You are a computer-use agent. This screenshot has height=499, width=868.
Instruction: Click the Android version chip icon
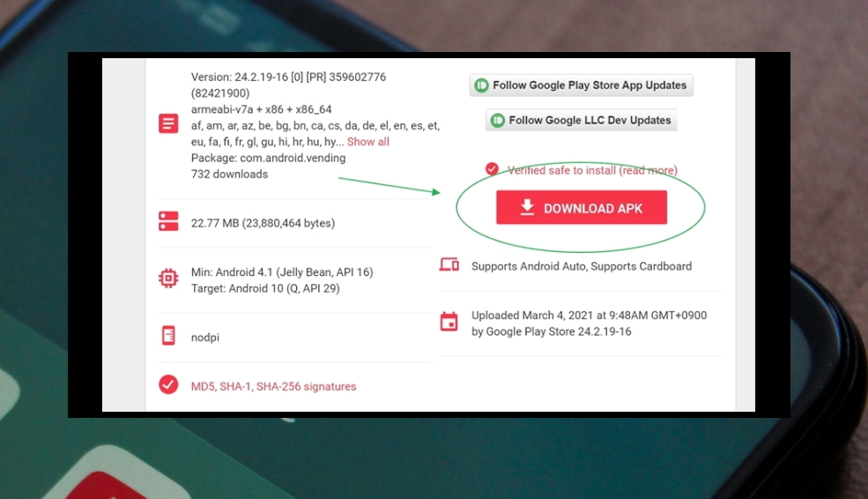tap(168, 278)
